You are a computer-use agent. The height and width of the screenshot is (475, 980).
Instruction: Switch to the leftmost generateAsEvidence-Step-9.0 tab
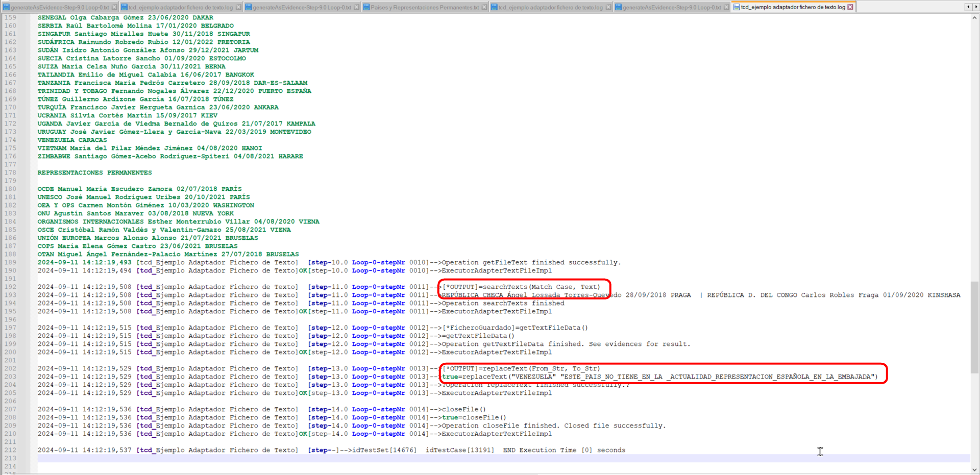60,7
